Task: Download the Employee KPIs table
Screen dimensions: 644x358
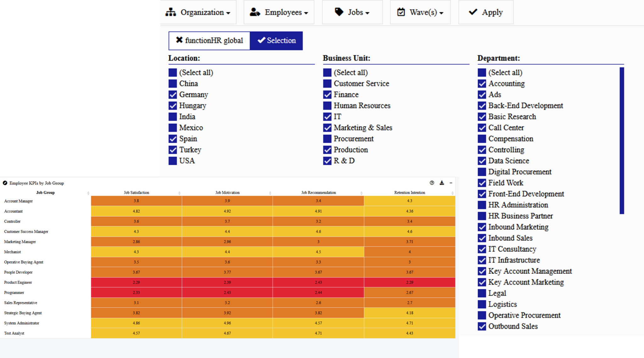Action: pyautogui.click(x=441, y=183)
